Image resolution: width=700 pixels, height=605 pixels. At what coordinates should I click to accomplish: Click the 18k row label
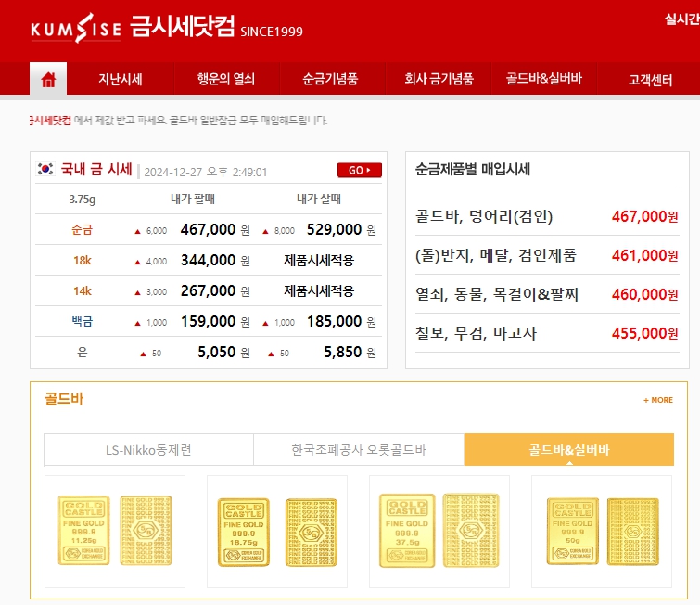pos(83,261)
